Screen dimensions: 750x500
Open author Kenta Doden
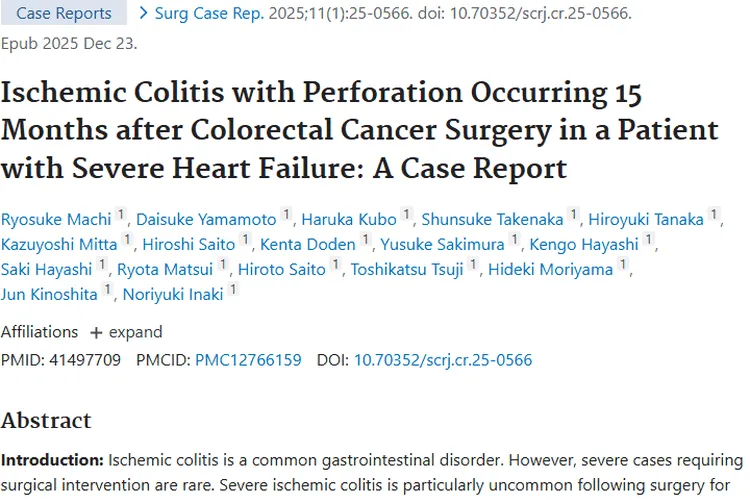(x=307, y=244)
